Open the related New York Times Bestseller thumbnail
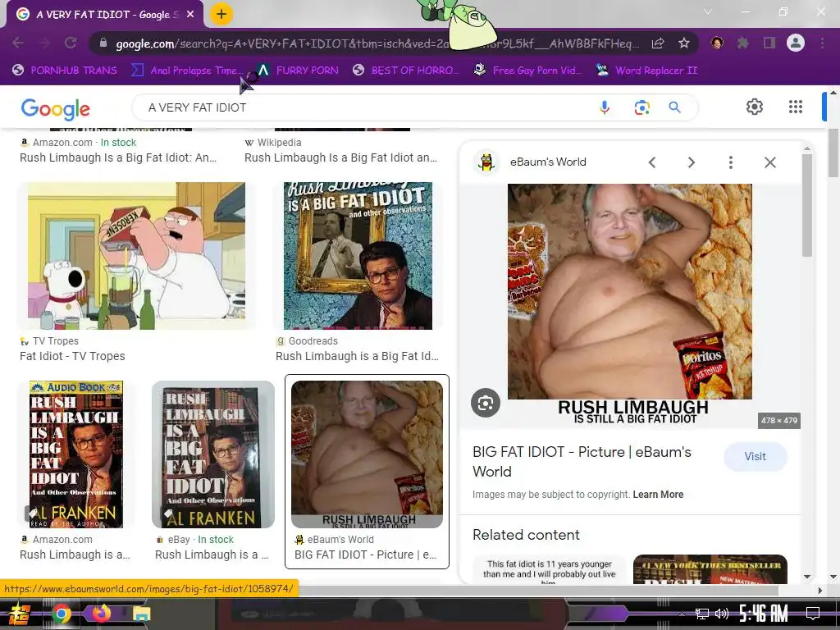This screenshot has height=630, width=840. click(x=710, y=569)
